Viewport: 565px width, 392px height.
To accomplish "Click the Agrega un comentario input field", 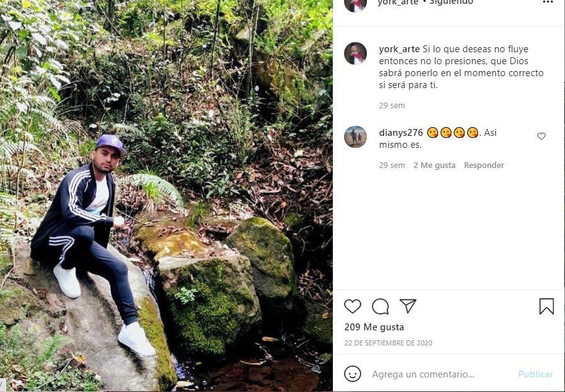I will click(440, 374).
